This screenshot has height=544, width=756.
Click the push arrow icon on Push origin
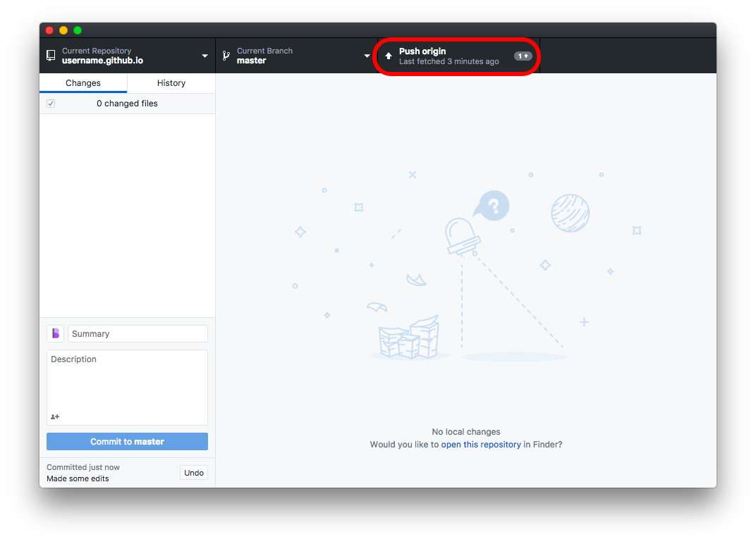coord(389,56)
